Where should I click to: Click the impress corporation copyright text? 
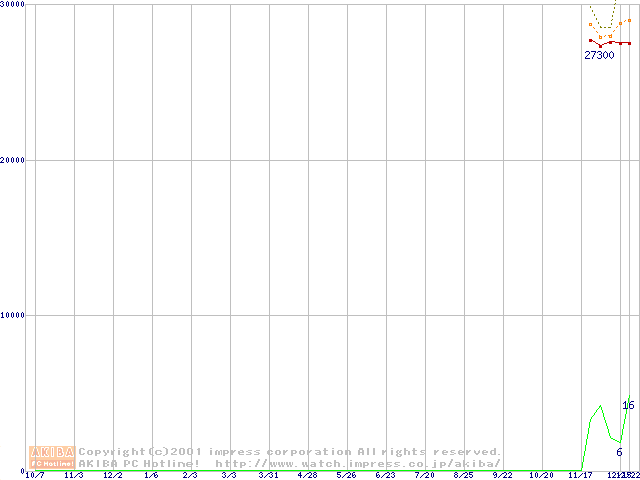(290, 452)
